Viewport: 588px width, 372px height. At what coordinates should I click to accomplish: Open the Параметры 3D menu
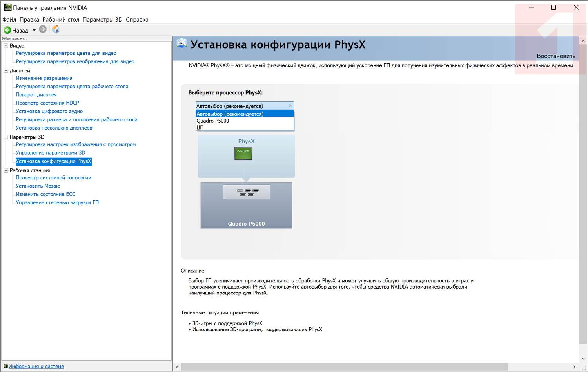pyautogui.click(x=103, y=20)
